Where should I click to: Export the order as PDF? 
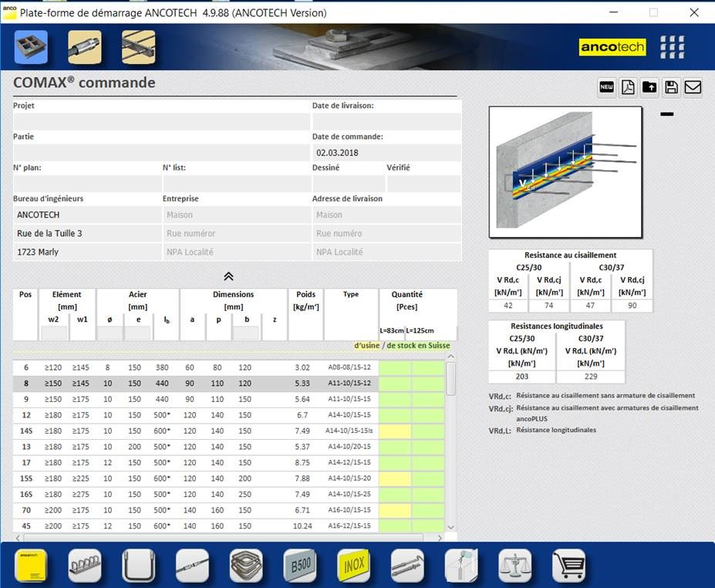tap(629, 87)
